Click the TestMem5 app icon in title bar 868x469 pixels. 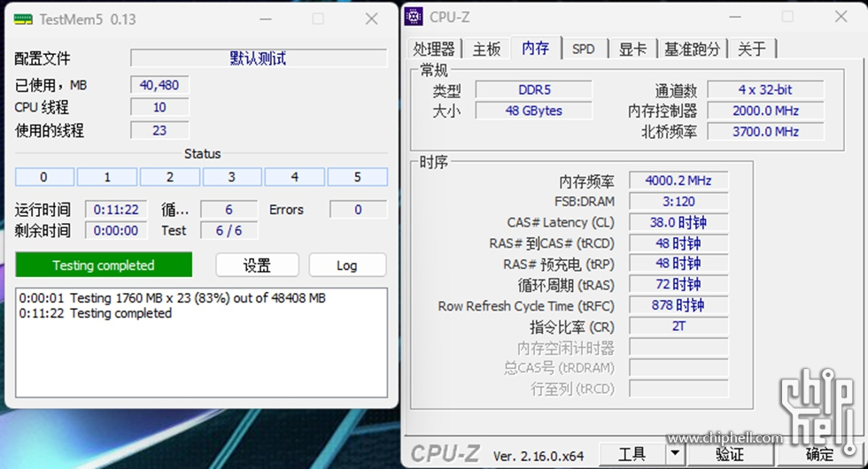[x=23, y=19]
